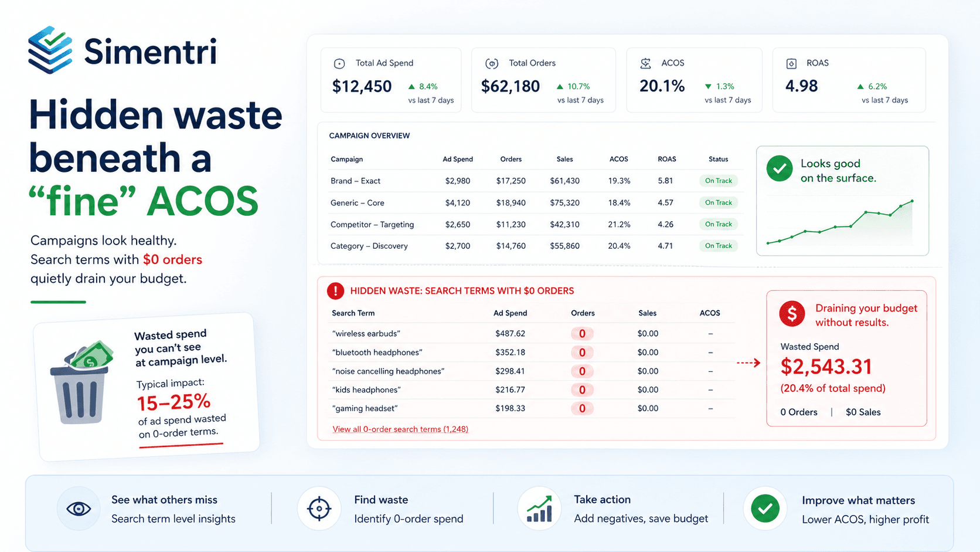Click the ROAS column header in campaign table
The width and height of the screenshot is (980, 552).
tap(667, 159)
